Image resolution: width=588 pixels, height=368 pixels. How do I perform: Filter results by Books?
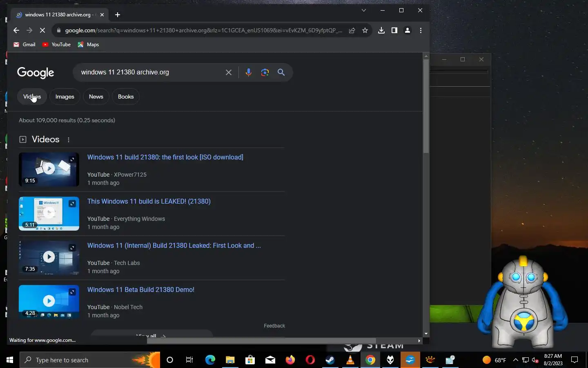[x=126, y=96]
